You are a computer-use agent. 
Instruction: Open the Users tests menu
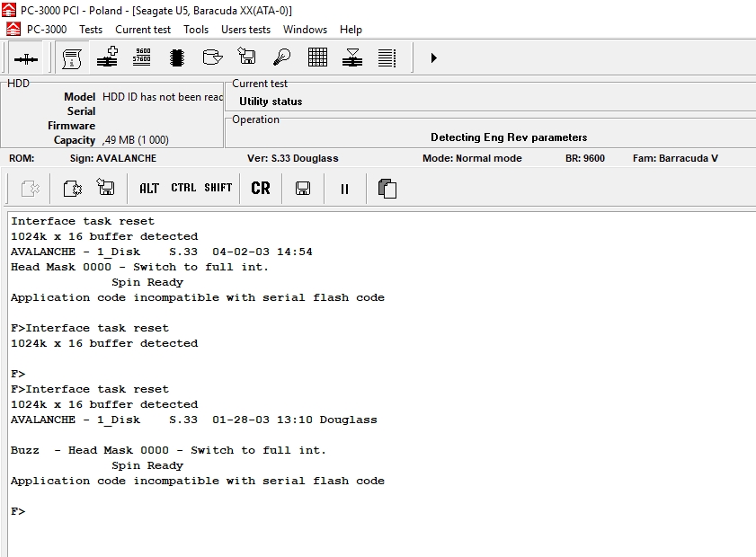point(245,30)
